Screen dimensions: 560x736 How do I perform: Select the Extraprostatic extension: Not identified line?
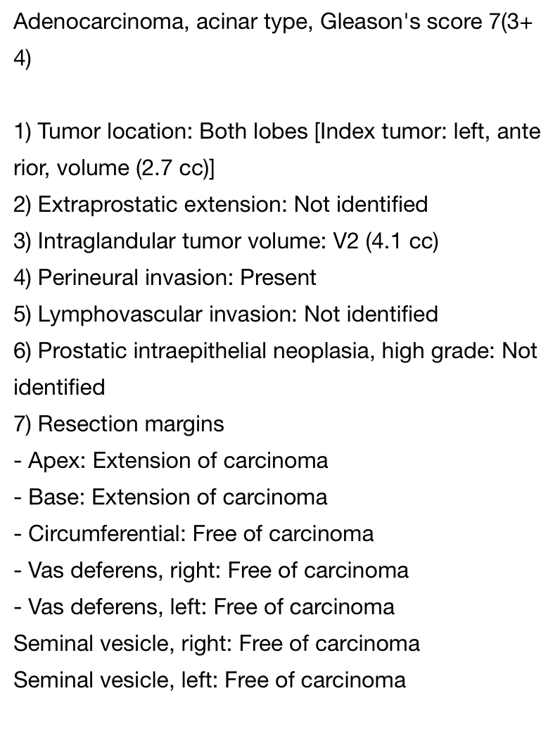pyautogui.click(x=221, y=205)
